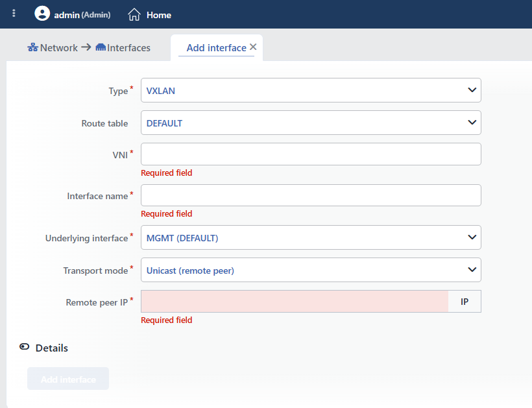Click the Add interface button
Viewport: 532px width, 408px height.
[68, 379]
